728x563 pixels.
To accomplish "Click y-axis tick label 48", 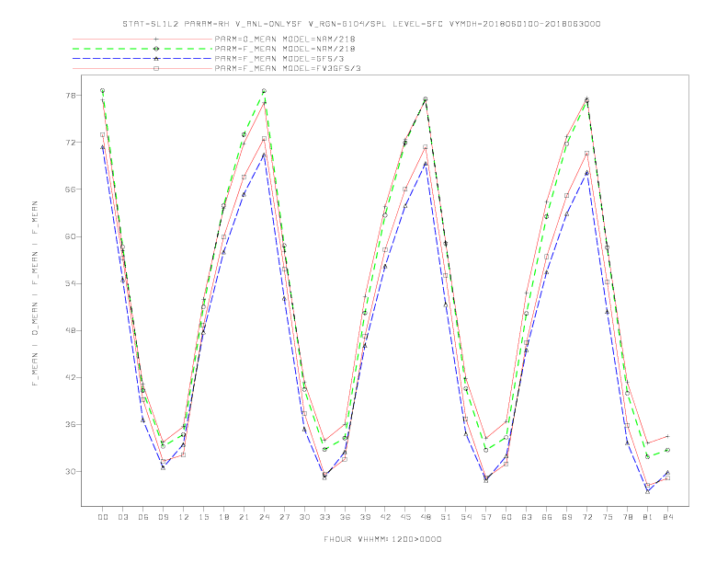I will pos(71,330).
